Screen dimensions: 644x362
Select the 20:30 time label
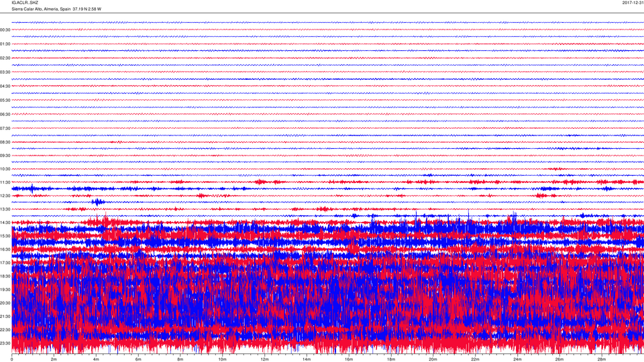click(5, 303)
